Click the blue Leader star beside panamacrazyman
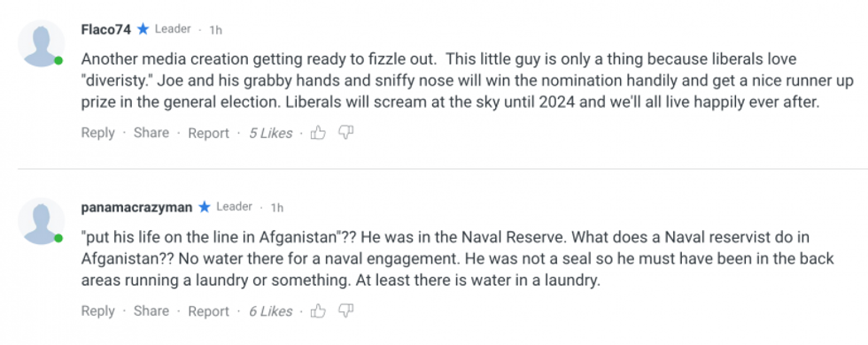The height and width of the screenshot is (345, 868). (205, 207)
